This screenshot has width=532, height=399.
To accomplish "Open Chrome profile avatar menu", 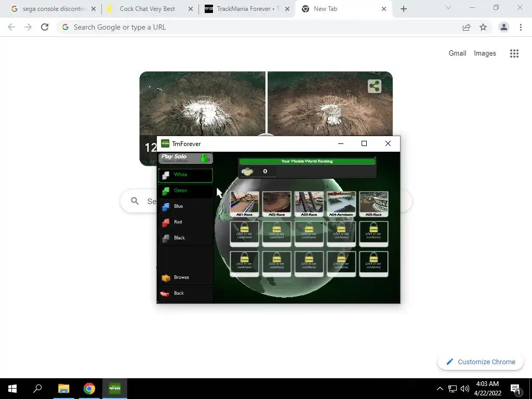I will [x=504, y=27].
